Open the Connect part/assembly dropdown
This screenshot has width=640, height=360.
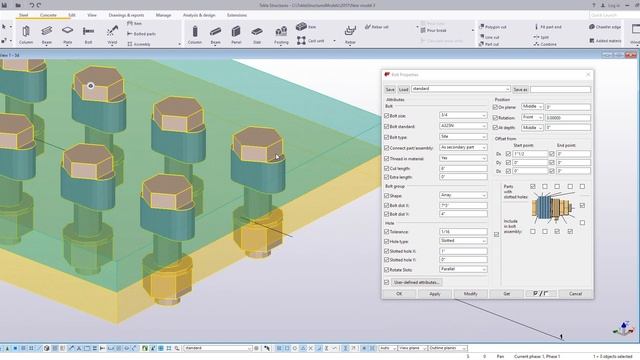463,147
